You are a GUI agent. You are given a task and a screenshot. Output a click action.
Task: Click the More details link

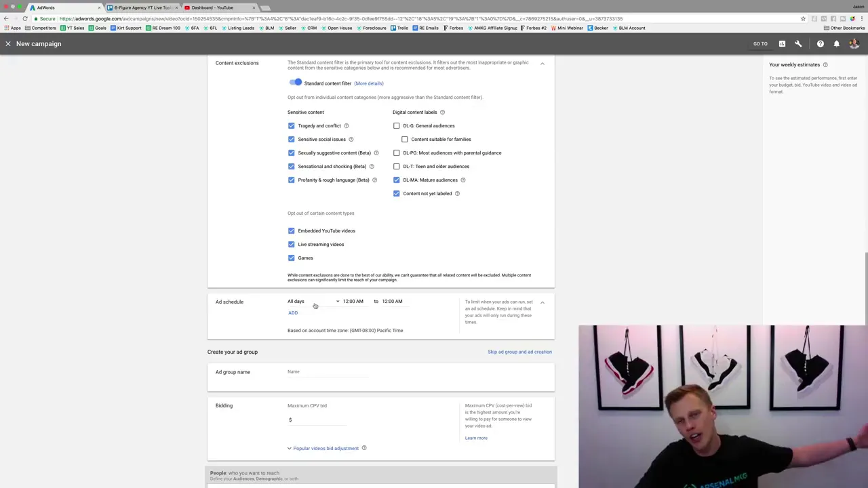point(369,83)
